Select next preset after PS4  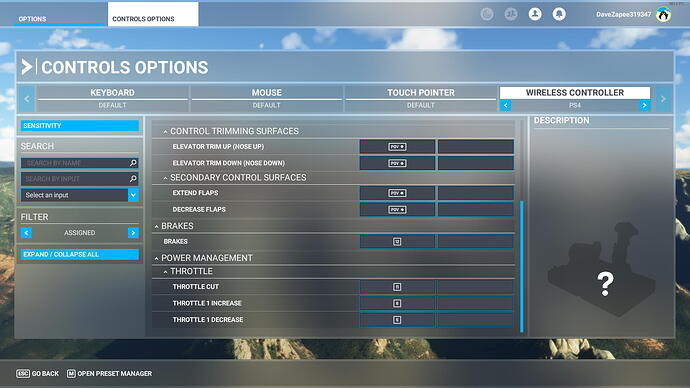point(645,106)
